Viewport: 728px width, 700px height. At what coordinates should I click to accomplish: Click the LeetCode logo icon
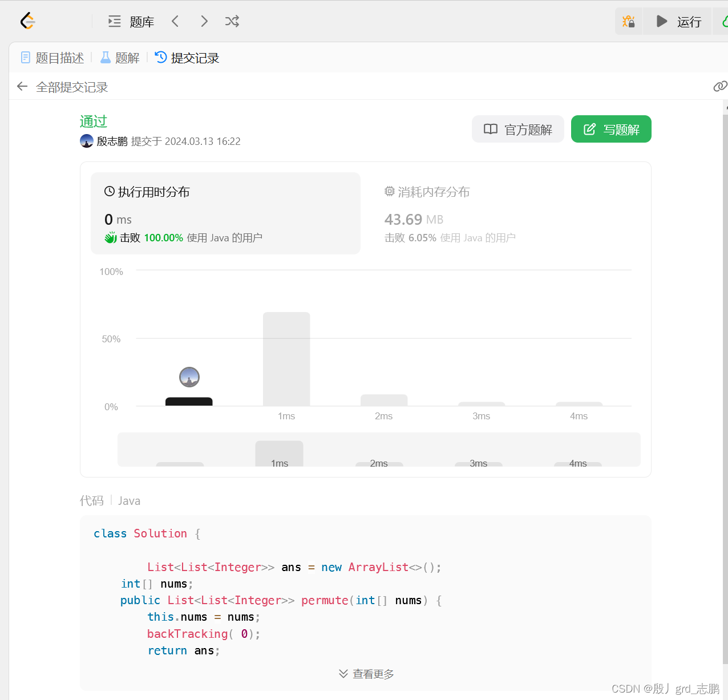[27, 21]
